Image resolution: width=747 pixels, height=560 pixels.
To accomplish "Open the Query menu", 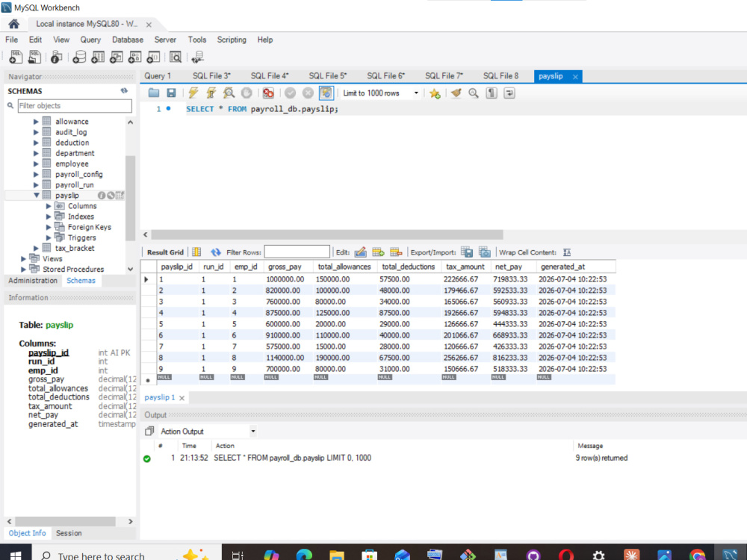I will pyautogui.click(x=90, y=40).
